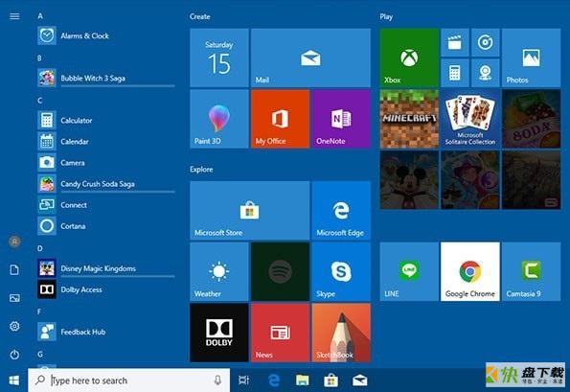Open the small Calculator tile
Viewport: 570px width, 392px height.
tap(455, 73)
